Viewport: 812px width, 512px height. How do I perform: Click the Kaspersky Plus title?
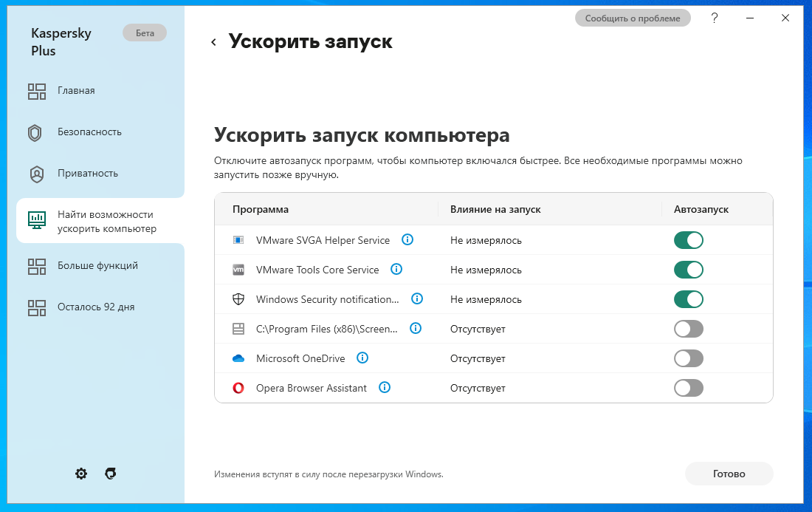[61, 42]
